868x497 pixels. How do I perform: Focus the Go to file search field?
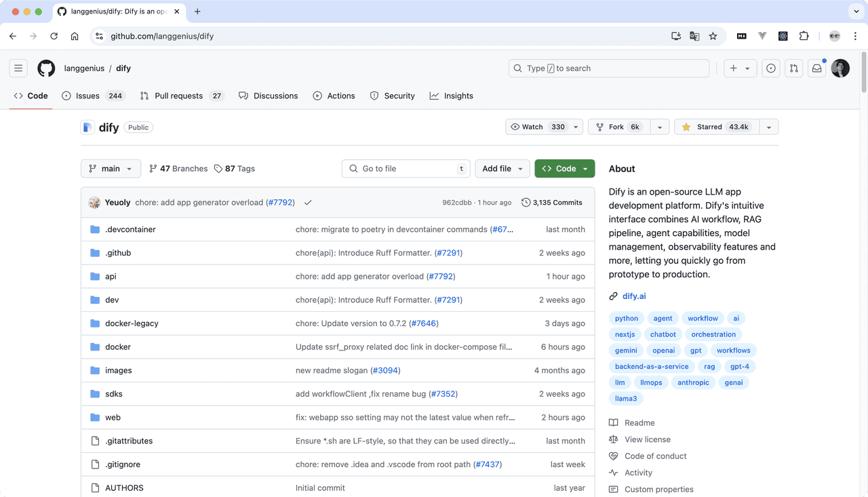(406, 169)
